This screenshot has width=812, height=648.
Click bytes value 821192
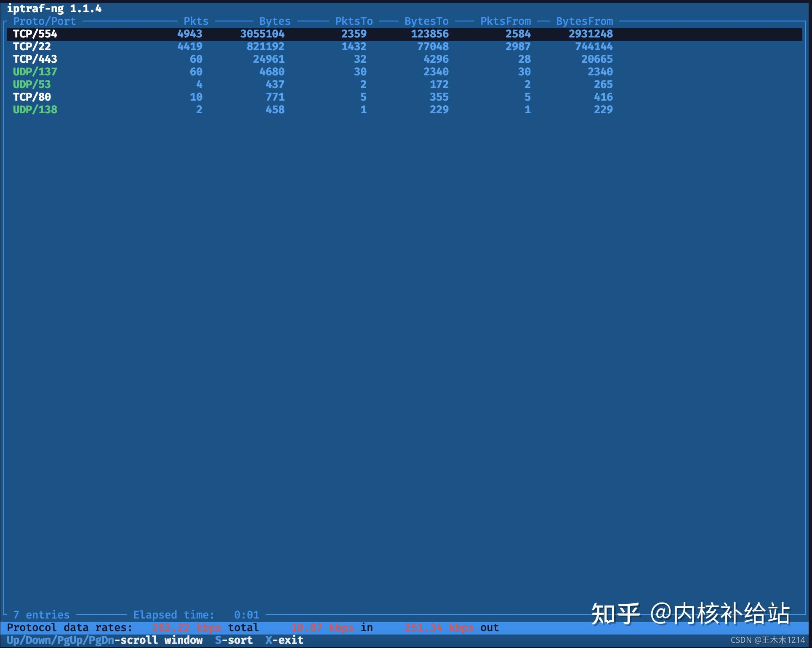pyautogui.click(x=266, y=47)
